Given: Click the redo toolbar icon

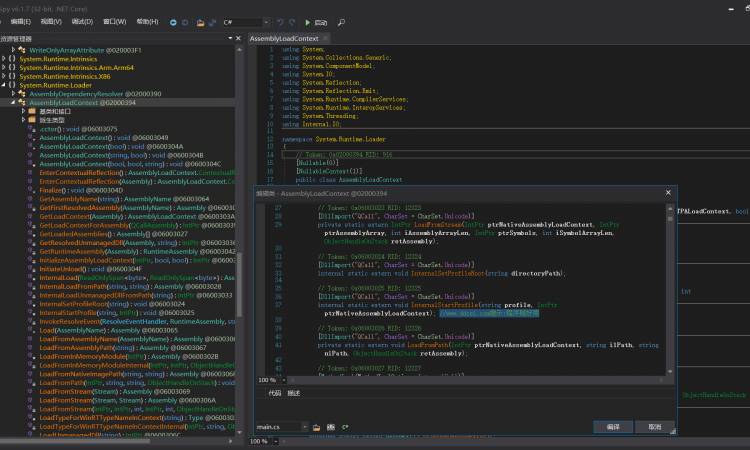Looking at the screenshot, I should (292, 22).
